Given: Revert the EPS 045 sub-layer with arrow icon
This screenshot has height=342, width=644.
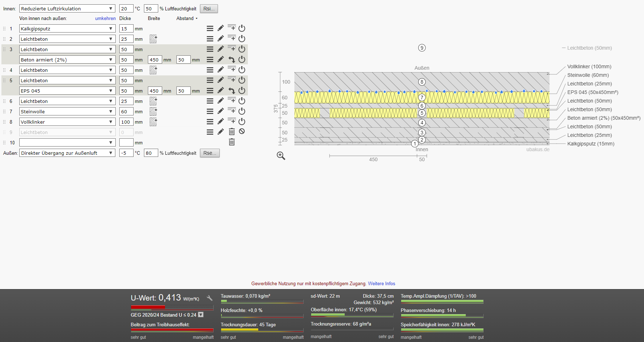Looking at the screenshot, I should [x=232, y=91].
